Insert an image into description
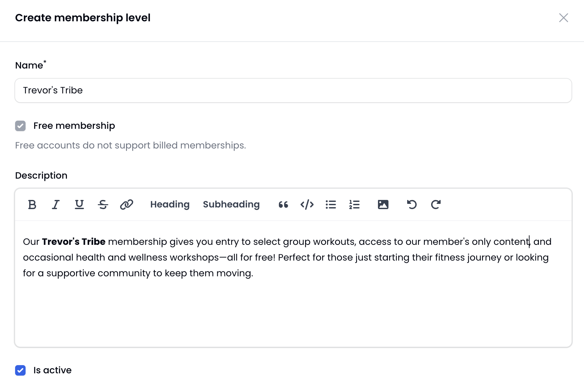584x392 pixels. pos(383,205)
